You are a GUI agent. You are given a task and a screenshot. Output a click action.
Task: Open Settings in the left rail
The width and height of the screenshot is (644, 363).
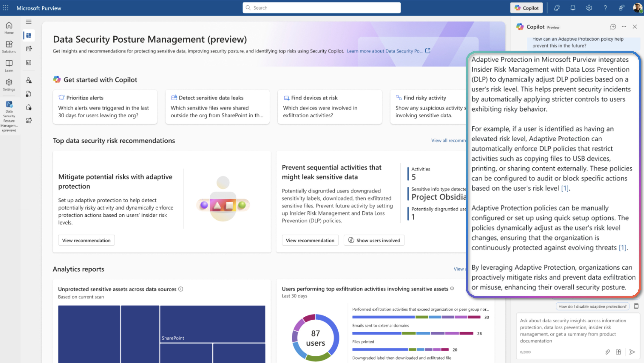pyautogui.click(x=9, y=85)
